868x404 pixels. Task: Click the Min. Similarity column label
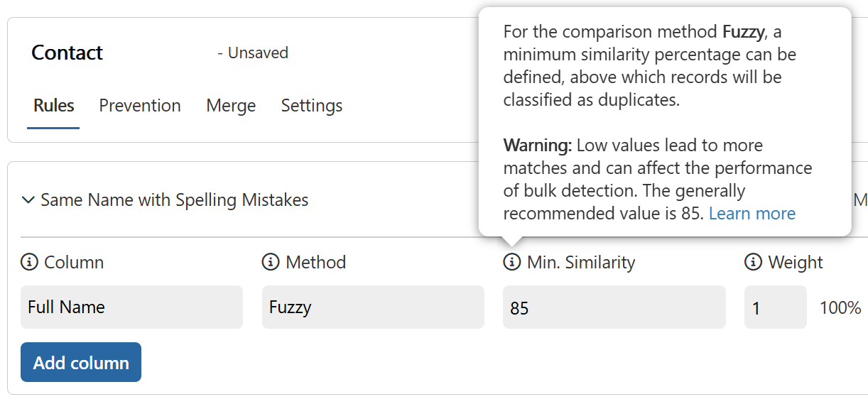coord(581,262)
